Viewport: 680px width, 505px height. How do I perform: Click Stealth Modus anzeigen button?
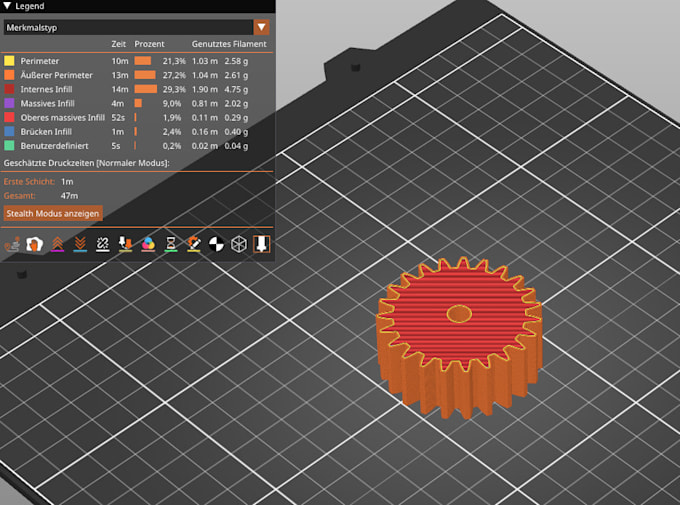pos(53,213)
